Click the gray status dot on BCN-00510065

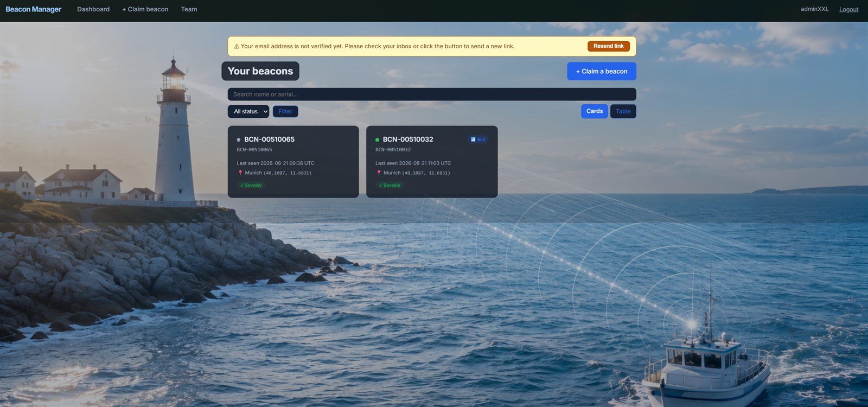coord(239,140)
